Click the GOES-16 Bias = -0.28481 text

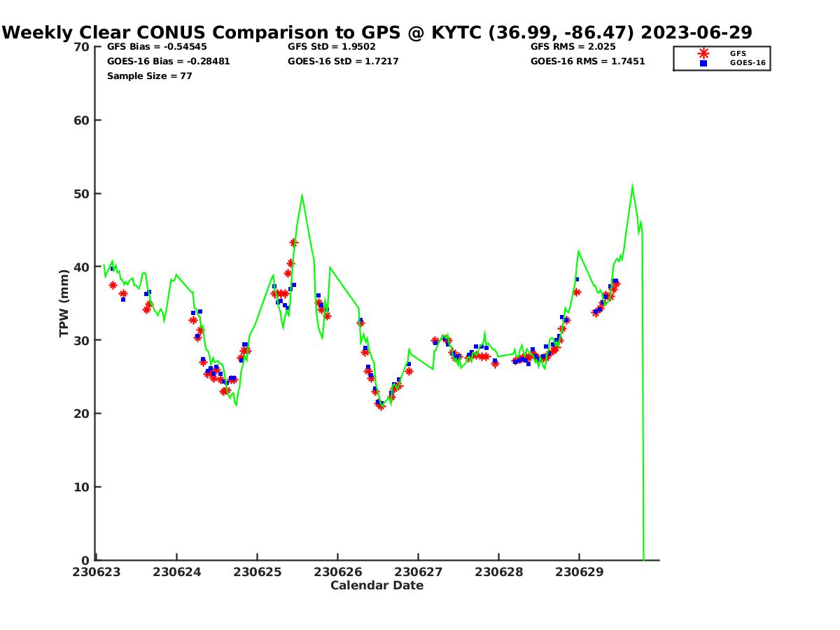169,62
